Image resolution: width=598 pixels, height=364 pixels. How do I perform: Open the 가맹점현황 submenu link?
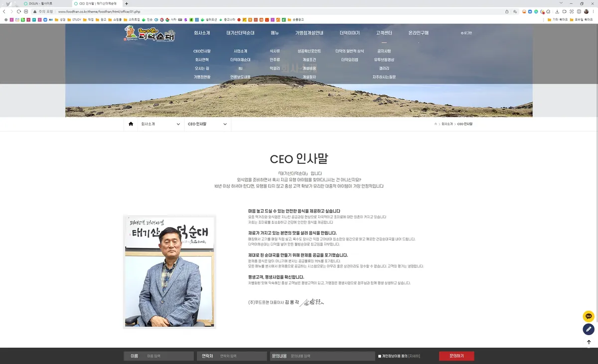tap(202, 77)
